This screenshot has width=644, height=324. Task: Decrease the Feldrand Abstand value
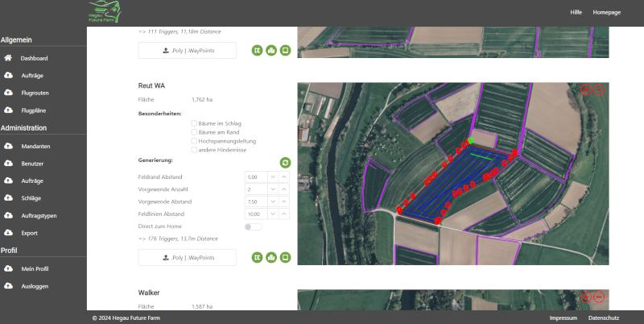272,177
